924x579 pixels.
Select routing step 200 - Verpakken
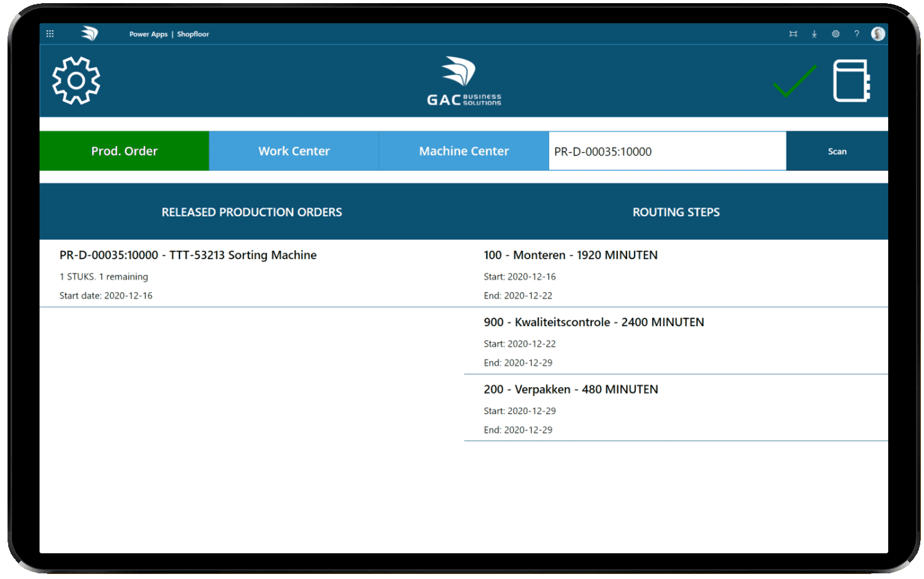coord(676,408)
